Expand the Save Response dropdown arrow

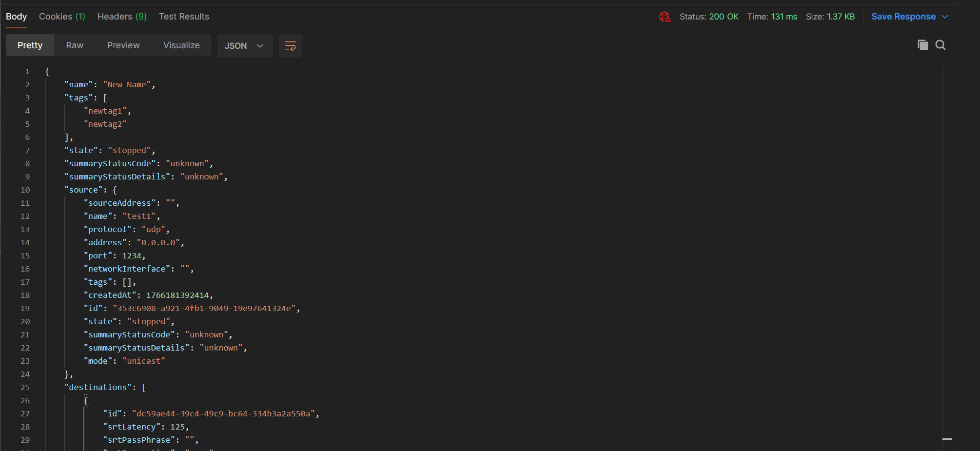tap(945, 17)
